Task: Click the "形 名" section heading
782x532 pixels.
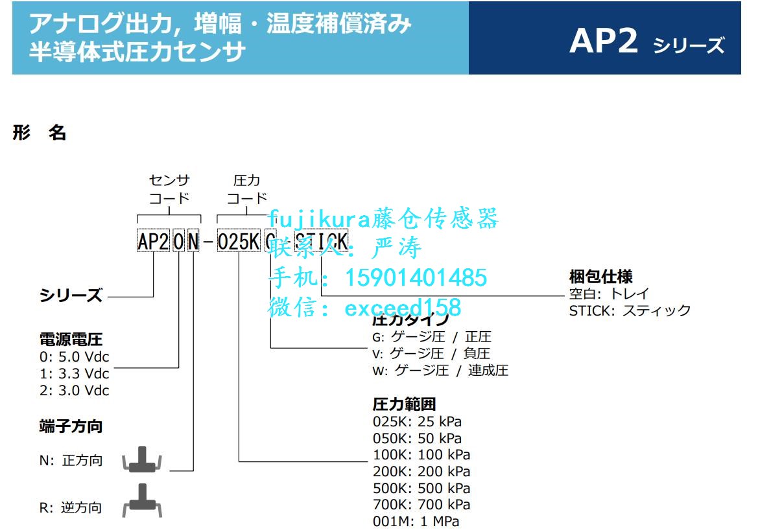Action: [40, 133]
